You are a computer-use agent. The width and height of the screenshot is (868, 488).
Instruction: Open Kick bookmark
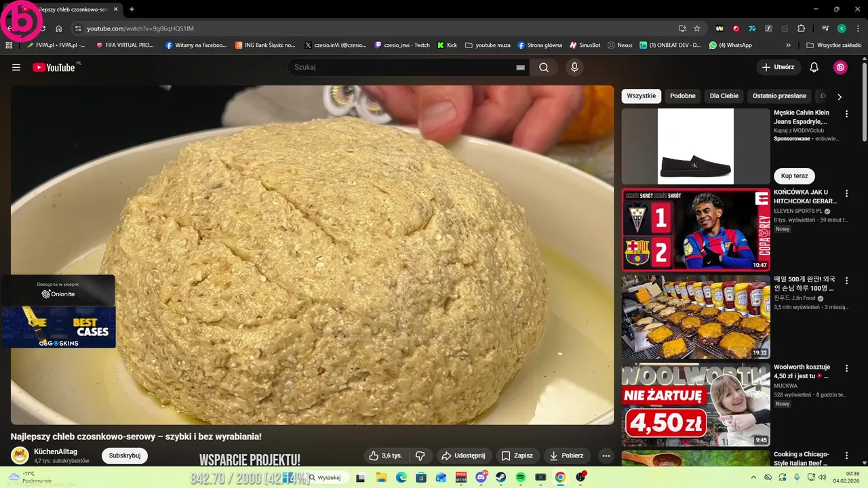(x=448, y=45)
